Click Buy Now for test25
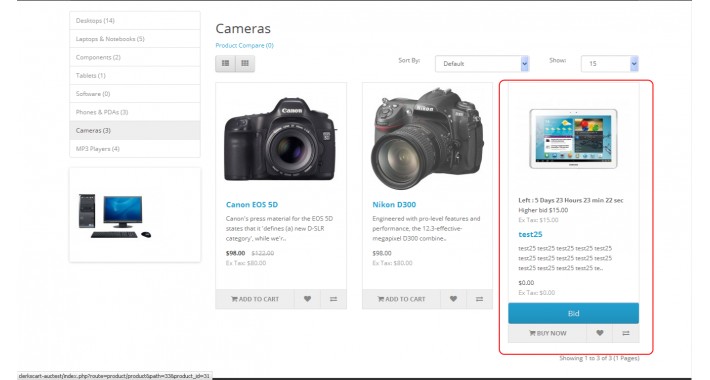This screenshot has width=710, height=380. 547,333
